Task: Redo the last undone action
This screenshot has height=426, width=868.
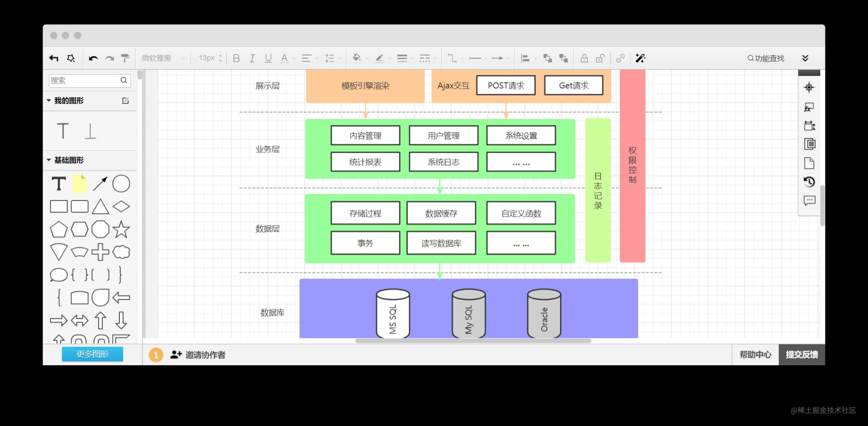Action: tap(109, 58)
